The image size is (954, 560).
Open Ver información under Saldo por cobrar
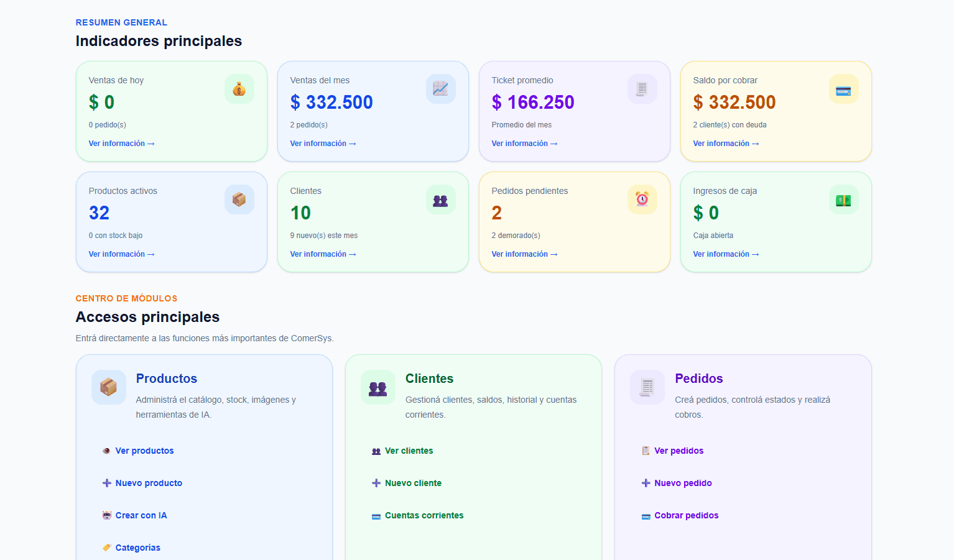pyautogui.click(x=726, y=144)
